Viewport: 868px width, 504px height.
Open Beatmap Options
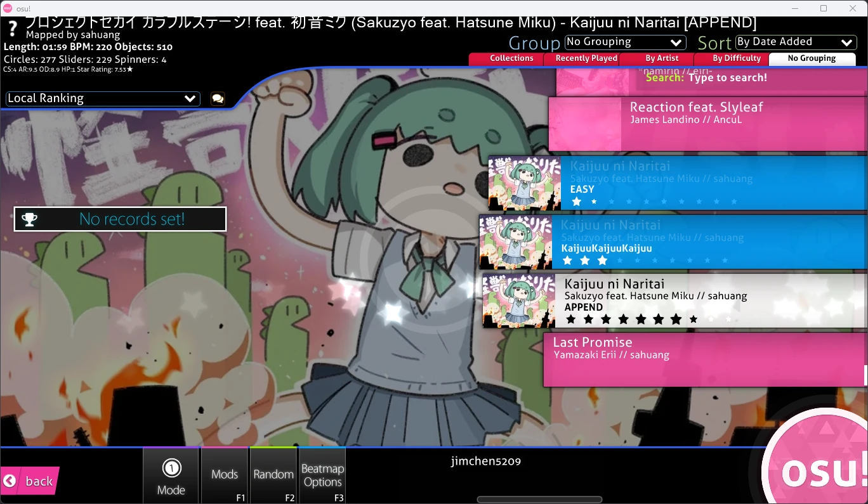coord(322,475)
